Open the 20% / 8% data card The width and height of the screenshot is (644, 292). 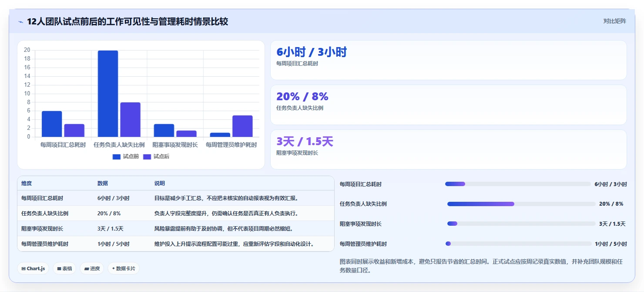449,105
